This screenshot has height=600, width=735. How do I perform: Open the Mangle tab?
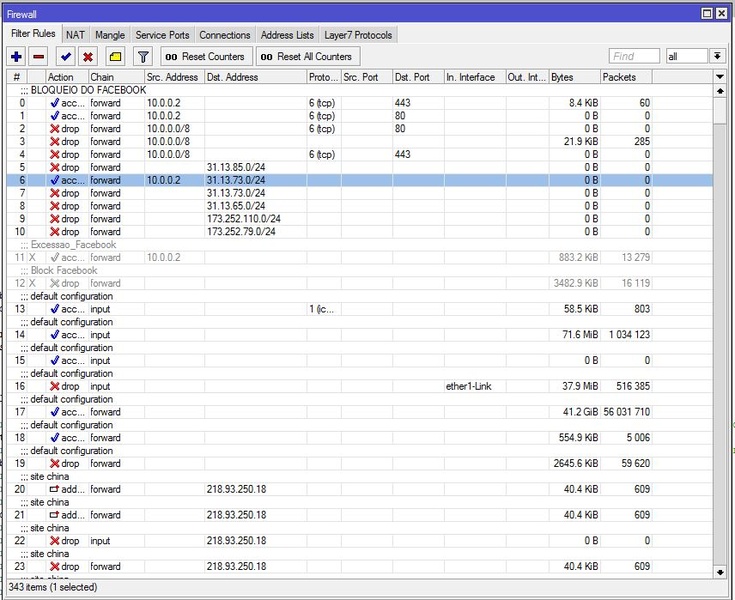pyautogui.click(x=110, y=35)
